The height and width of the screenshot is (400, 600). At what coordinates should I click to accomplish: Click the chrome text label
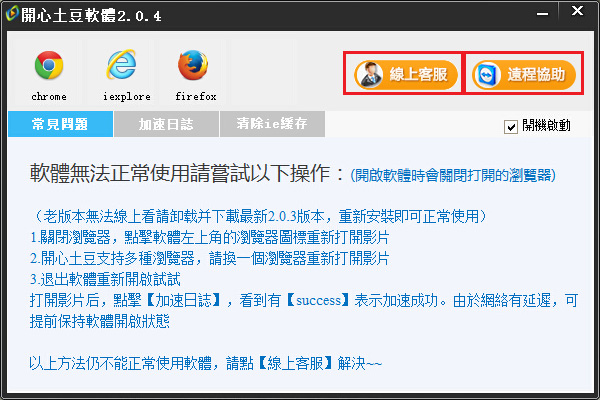49,96
